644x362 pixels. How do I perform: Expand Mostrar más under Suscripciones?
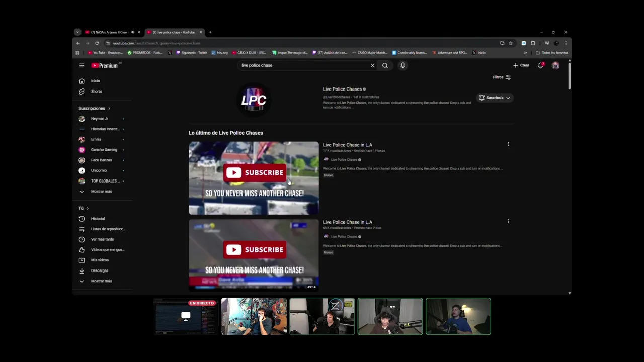(x=102, y=191)
